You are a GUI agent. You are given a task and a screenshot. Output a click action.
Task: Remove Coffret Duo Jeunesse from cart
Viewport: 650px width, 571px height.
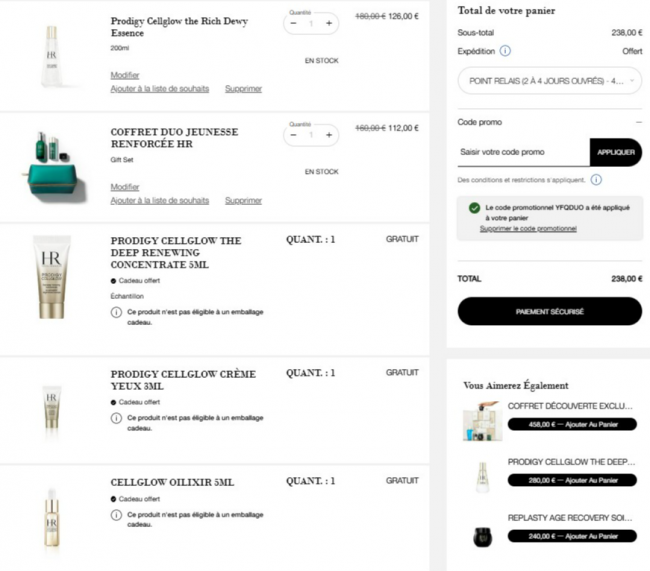coord(243,200)
